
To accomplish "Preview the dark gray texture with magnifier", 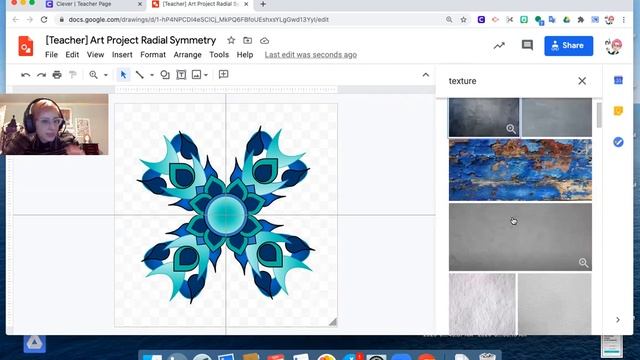I will click(x=511, y=129).
